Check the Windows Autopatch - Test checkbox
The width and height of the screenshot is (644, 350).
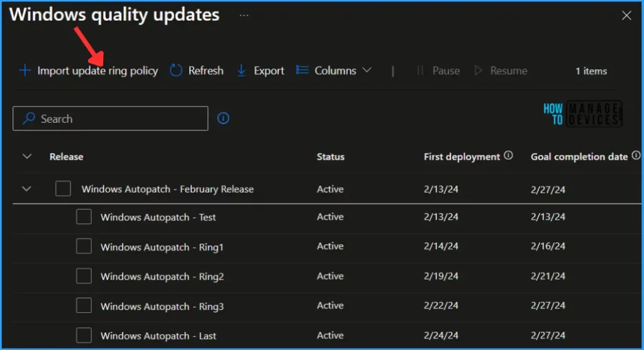pyautogui.click(x=84, y=217)
